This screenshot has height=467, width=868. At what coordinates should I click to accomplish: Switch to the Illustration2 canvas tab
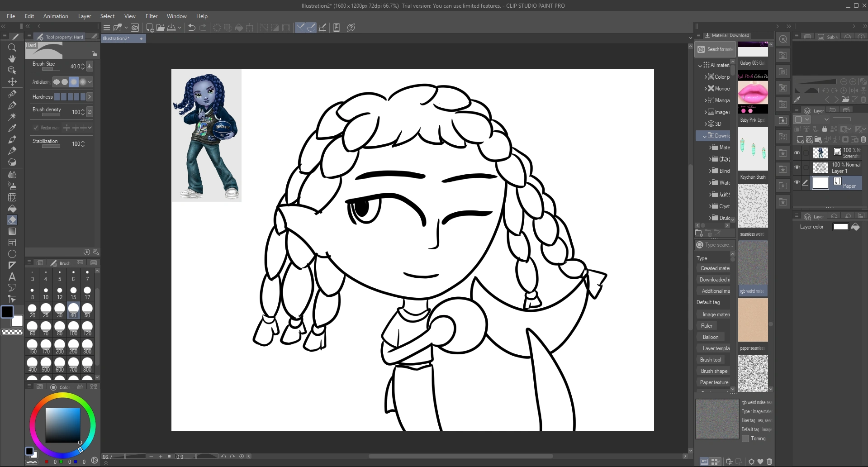[116, 38]
